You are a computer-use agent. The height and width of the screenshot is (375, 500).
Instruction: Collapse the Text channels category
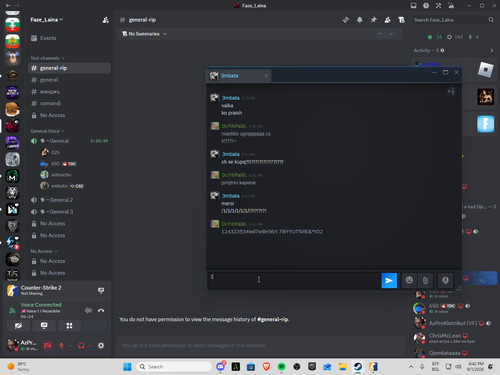(47, 58)
